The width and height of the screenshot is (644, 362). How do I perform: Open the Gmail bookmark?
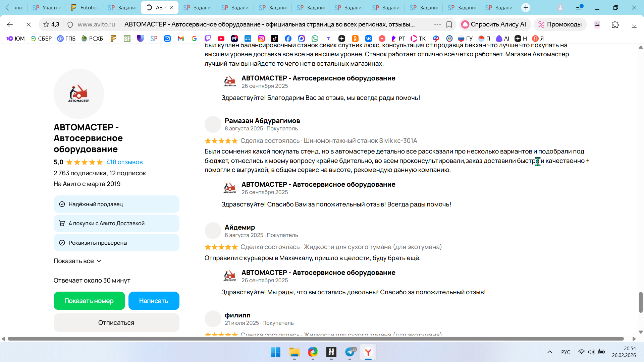[181, 39]
